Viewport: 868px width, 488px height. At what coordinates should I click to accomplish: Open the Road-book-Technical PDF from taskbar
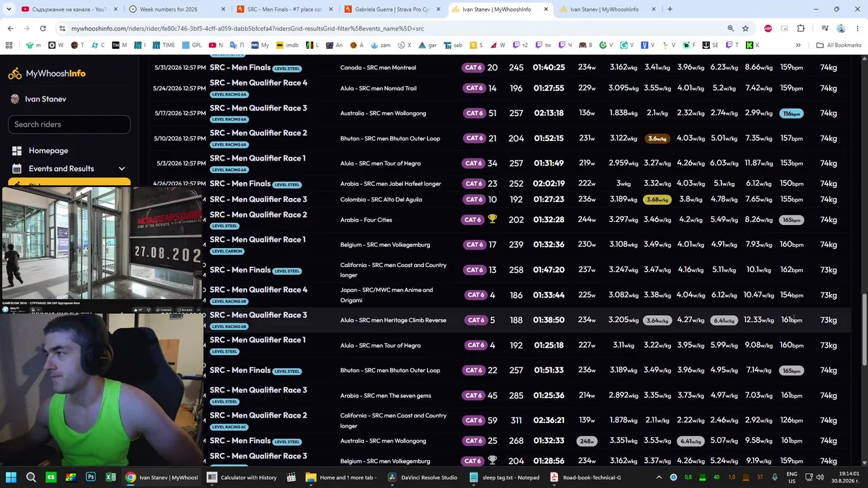click(x=586, y=477)
